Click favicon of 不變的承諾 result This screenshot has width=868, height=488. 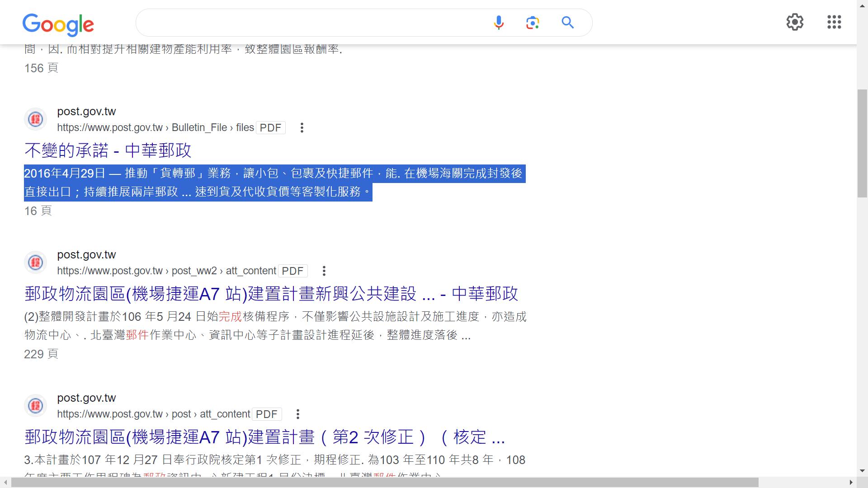pyautogui.click(x=35, y=119)
